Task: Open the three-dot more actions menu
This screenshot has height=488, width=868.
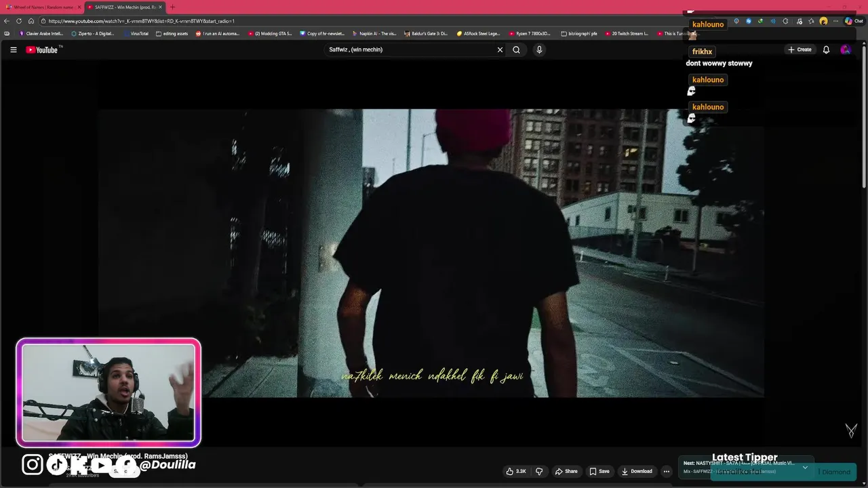Action: click(667, 471)
